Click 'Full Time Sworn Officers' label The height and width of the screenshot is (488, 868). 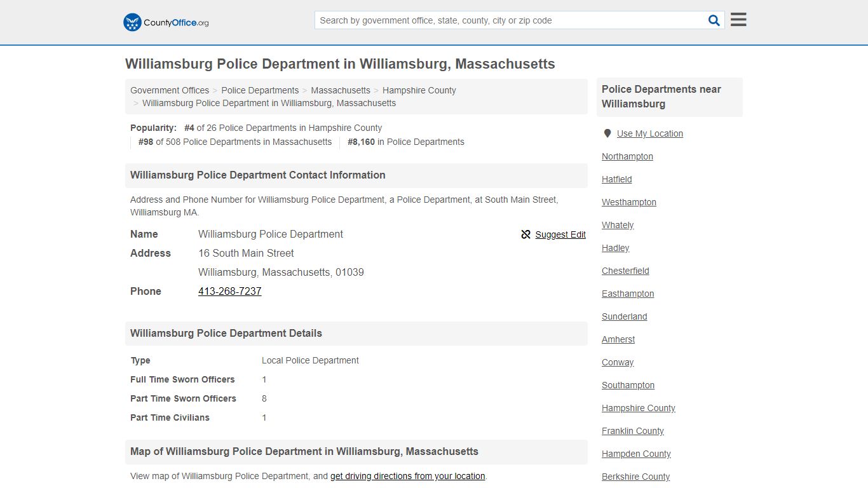(182, 379)
